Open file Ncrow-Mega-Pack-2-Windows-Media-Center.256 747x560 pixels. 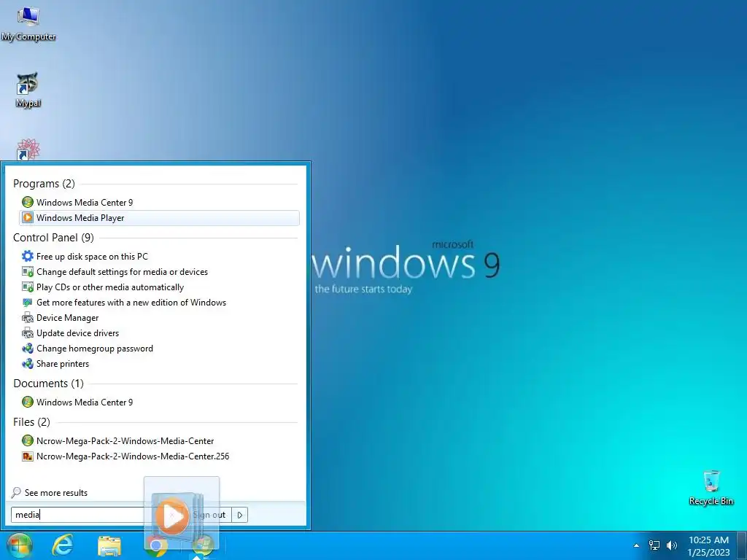[159, 456]
